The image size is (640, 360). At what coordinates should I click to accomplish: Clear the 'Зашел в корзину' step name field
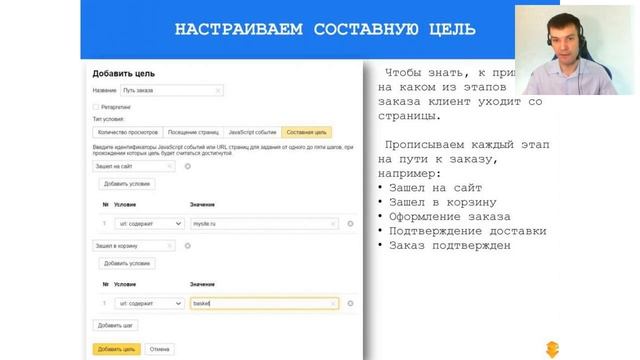170,246
